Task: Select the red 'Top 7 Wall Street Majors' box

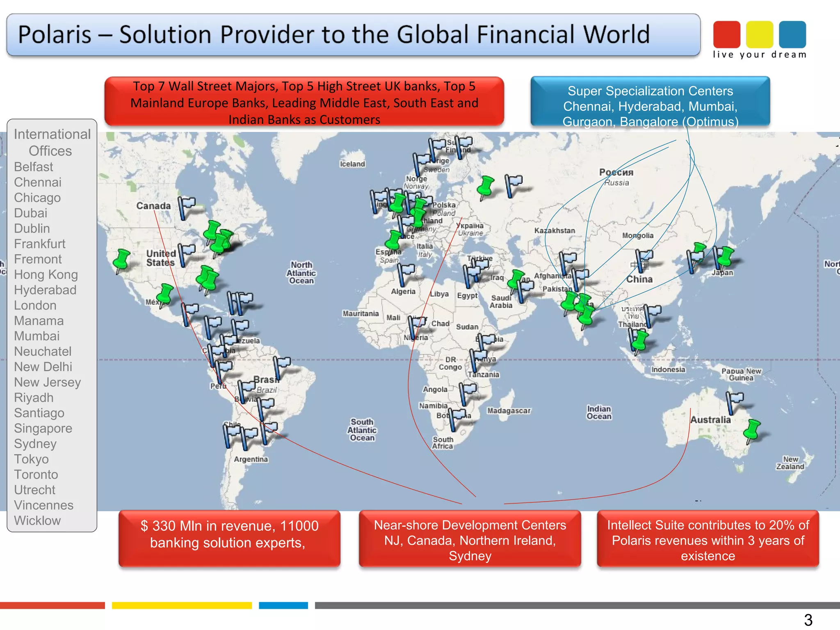Action: tap(304, 101)
